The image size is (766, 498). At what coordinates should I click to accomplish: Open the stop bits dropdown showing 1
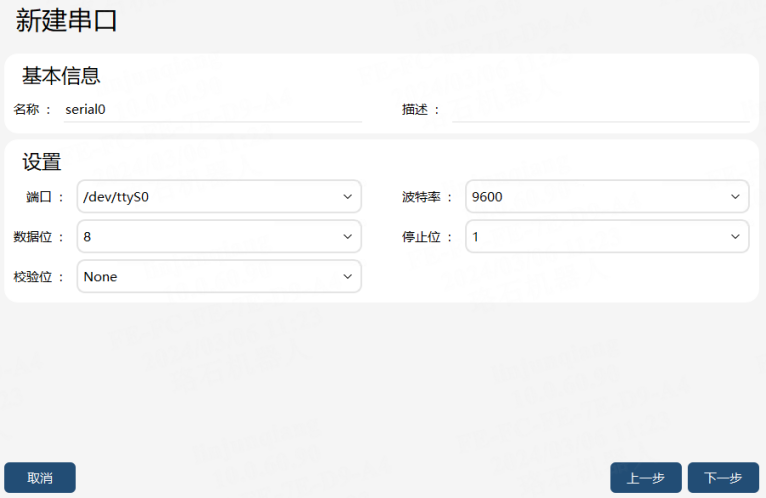[x=607, y=237]
